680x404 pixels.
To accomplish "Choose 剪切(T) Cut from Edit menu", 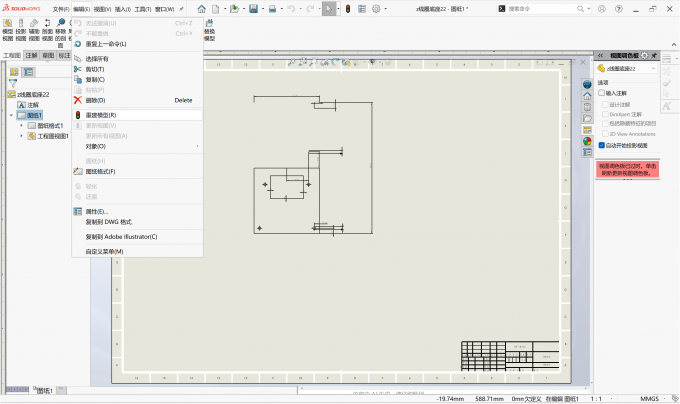I will [x=137, y=69].
